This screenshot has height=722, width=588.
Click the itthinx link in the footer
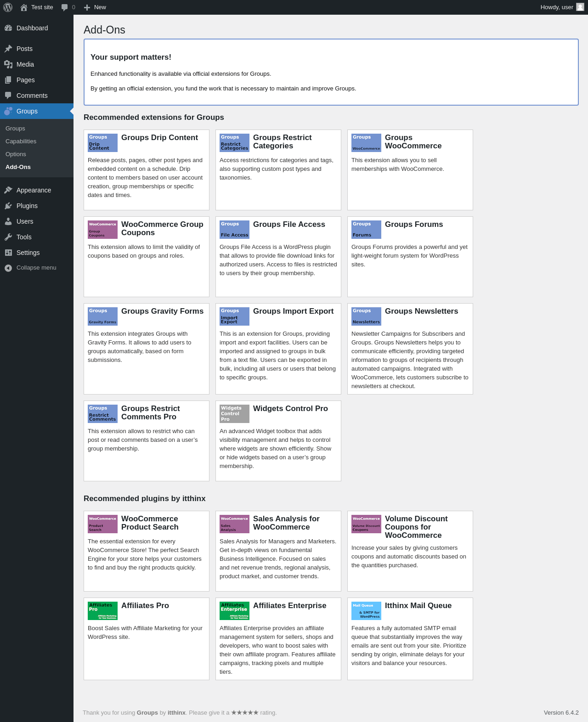[x=176, y=713]
